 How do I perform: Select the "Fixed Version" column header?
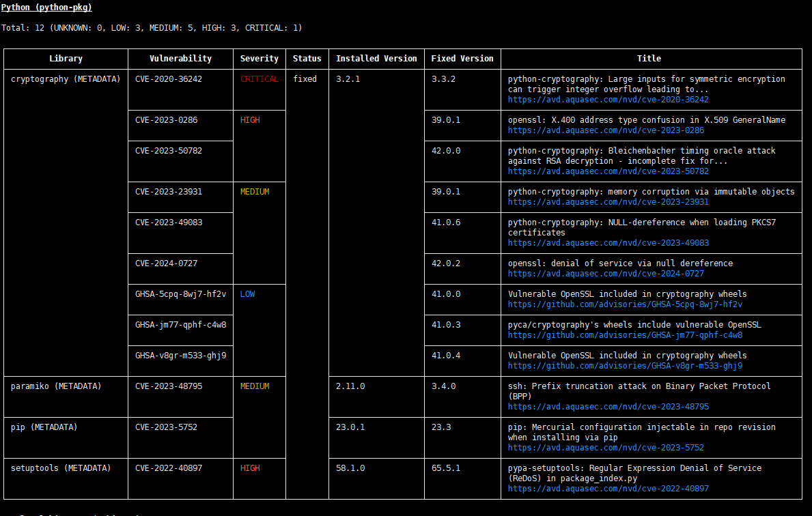click(x=462, y=59)
